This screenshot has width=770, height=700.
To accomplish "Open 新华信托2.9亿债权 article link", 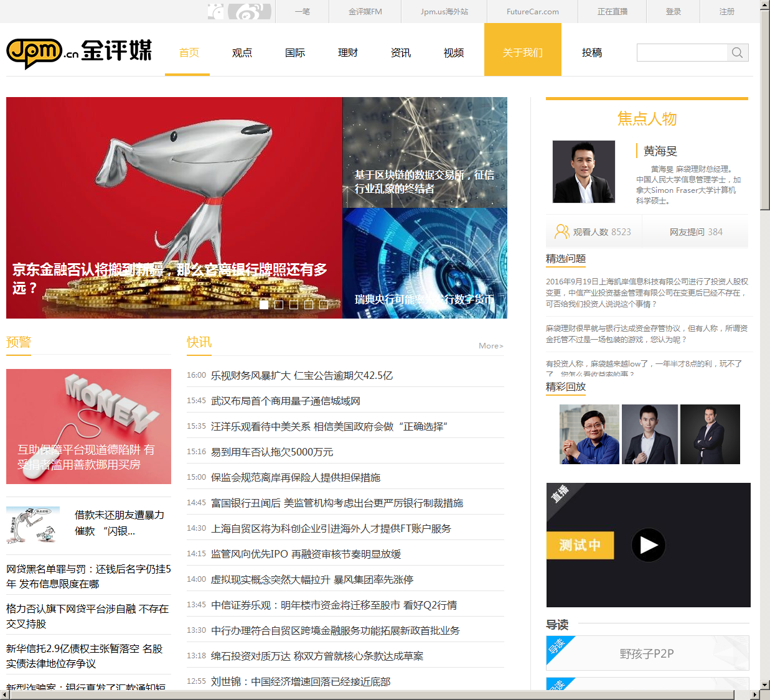I will 85,656.
